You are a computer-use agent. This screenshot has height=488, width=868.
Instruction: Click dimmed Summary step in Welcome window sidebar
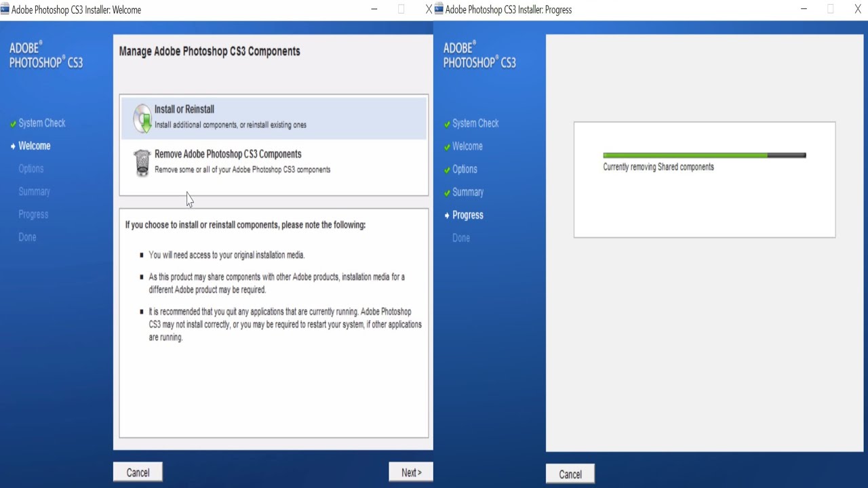click(x=35, y=191)
